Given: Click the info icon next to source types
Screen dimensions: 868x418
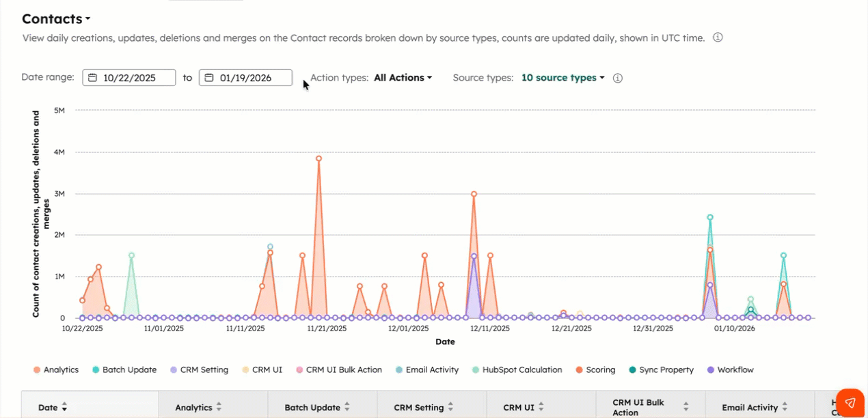Looking at the screenshot, I should [618, 78].
